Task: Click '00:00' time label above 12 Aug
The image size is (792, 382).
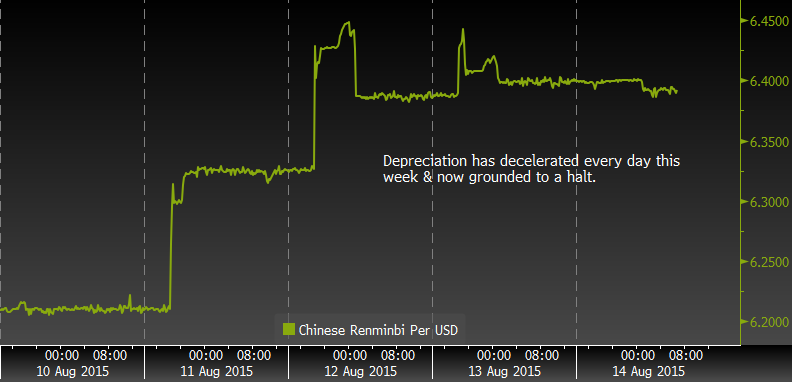Action: point(349,355)
